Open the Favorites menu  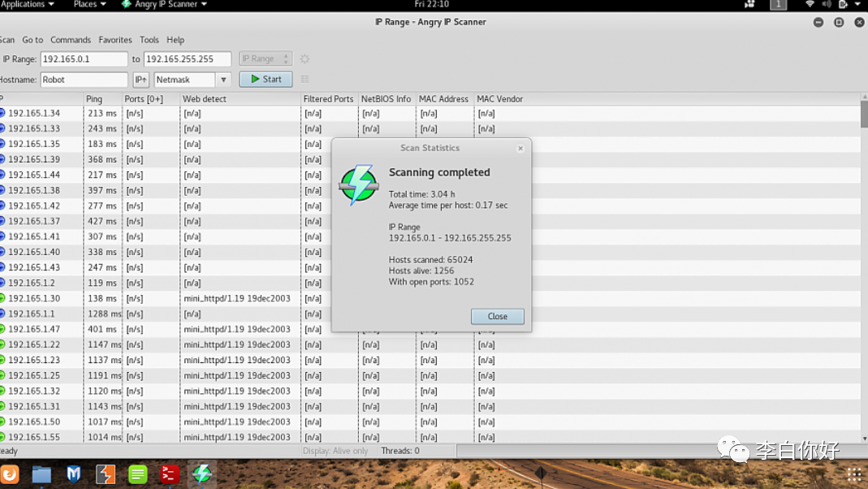pos(115,40)
